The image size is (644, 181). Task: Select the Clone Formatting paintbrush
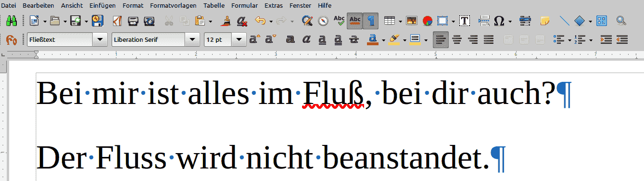tap(226, 21)
